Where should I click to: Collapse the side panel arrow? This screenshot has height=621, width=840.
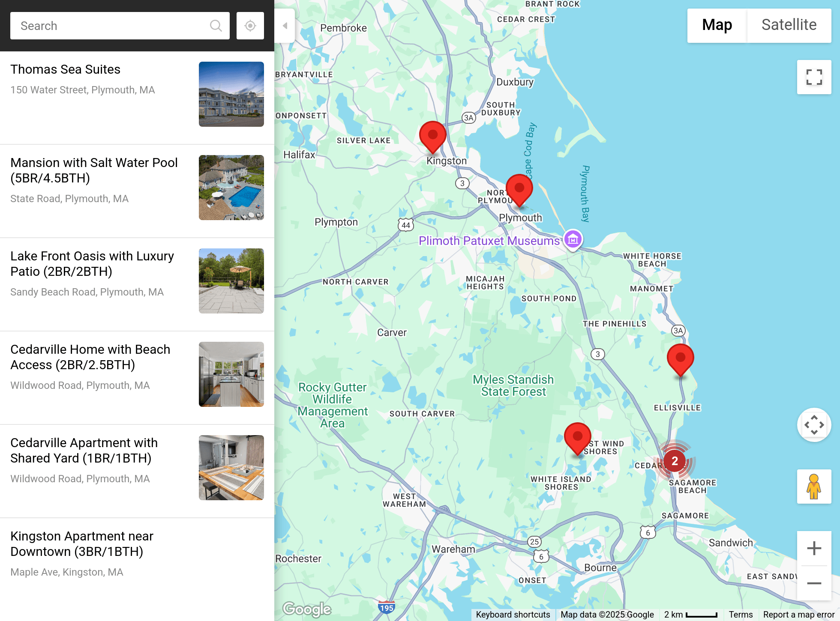tap(285, 26)
